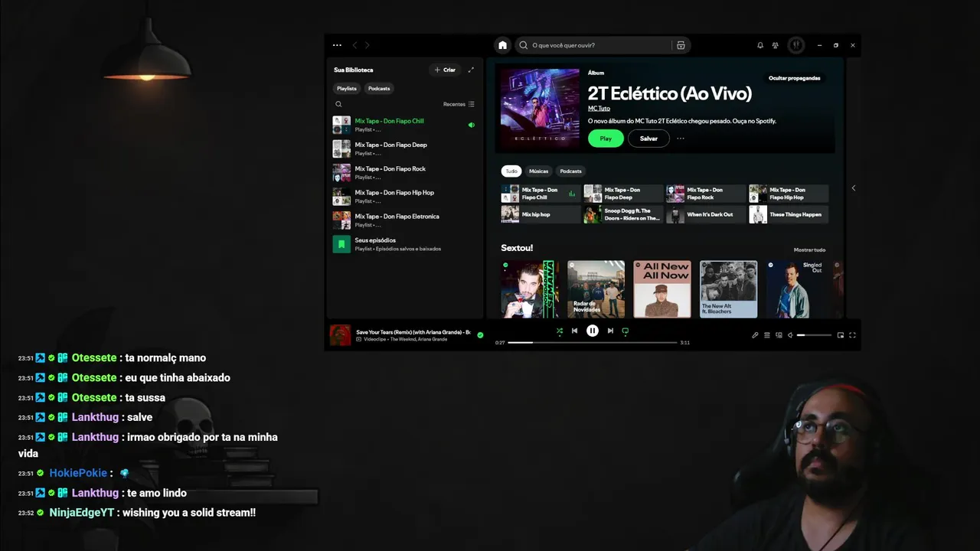Screen dimensions: 980x551
Task: Open Snoop Dogg Riders on the Storm tile
Action: 623,214
